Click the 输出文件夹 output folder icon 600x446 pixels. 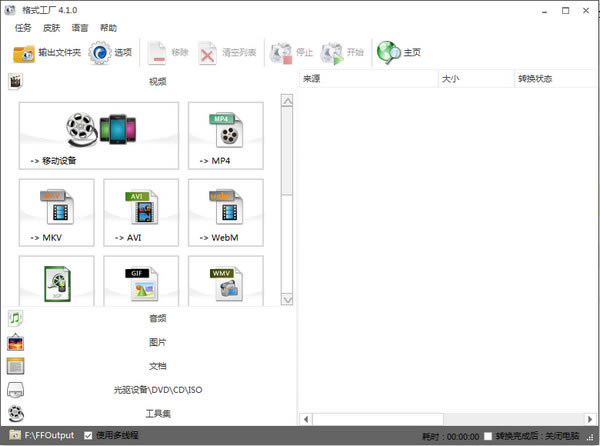click(x=24, y=53)
